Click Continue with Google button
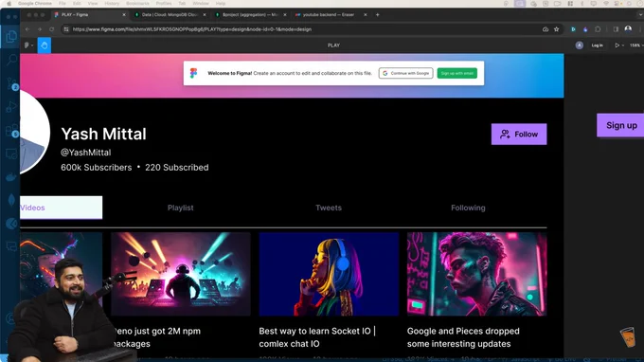This screenshot has width=644, height=362. [x=405, y=73]
